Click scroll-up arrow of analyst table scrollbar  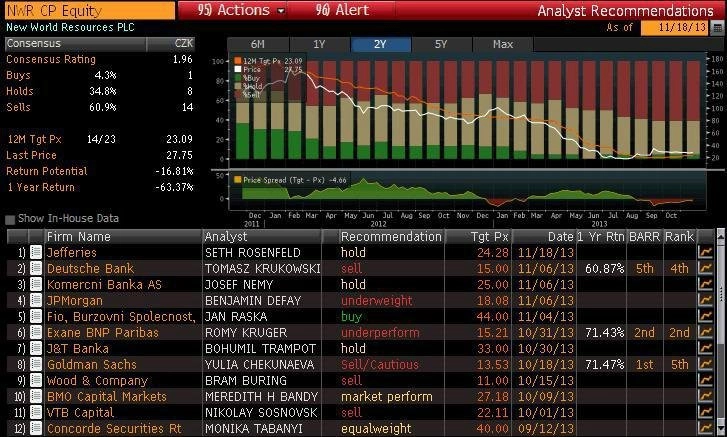click(720, 237)
